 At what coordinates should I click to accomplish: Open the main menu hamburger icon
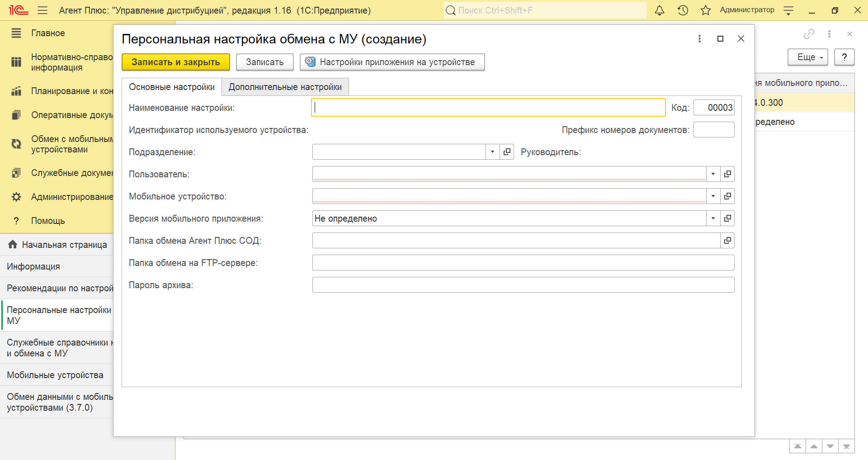point(42,10)
